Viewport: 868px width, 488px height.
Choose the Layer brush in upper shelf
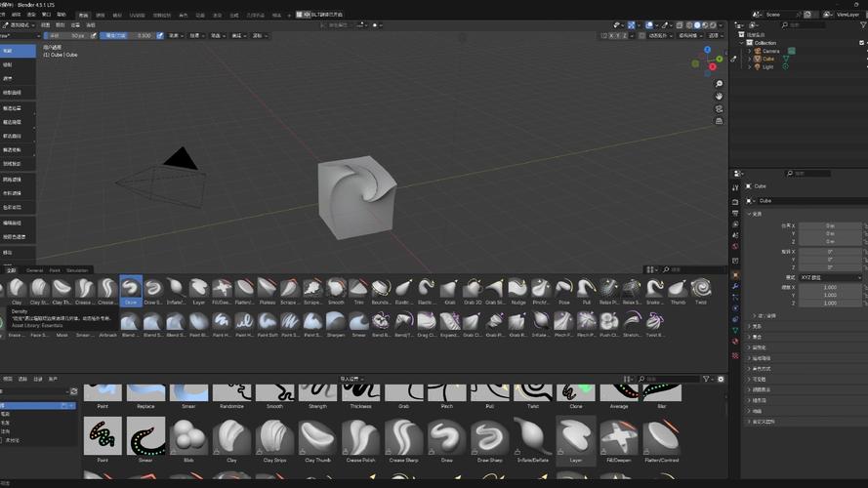click(199, 291)
